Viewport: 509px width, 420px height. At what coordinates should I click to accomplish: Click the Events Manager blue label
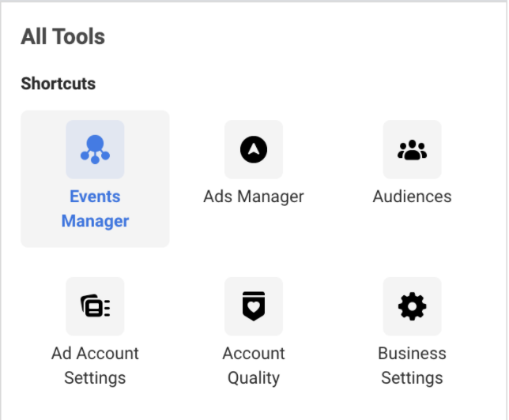coord(95,208)
